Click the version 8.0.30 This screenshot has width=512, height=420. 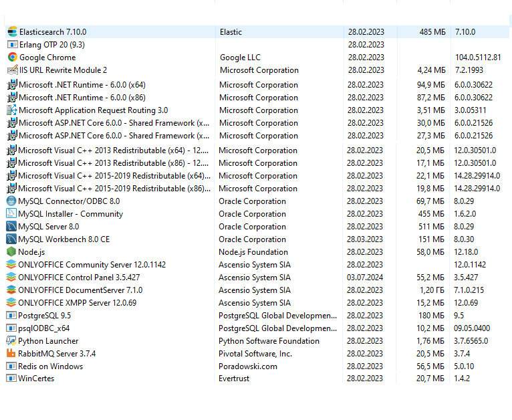pos(464,239)
